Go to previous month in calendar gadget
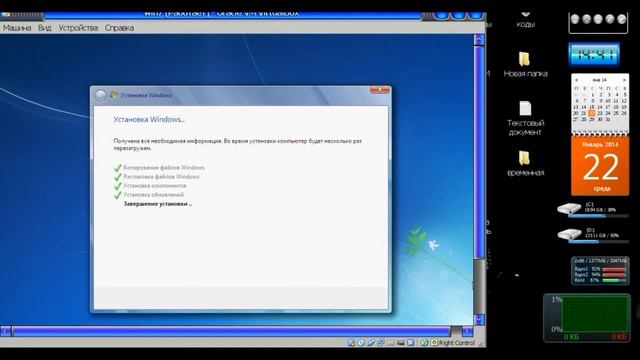 (x=576, y=80)
